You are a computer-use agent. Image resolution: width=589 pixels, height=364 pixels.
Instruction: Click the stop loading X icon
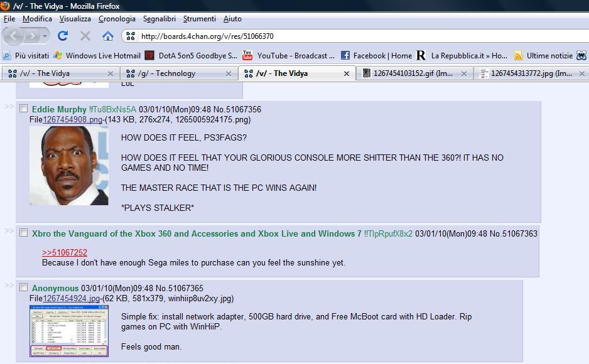(x=85, y=36)
